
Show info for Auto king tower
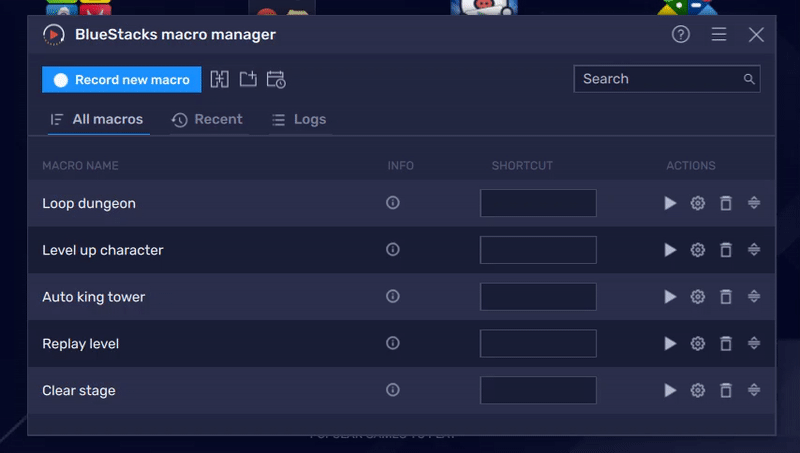tap(392, 296)
